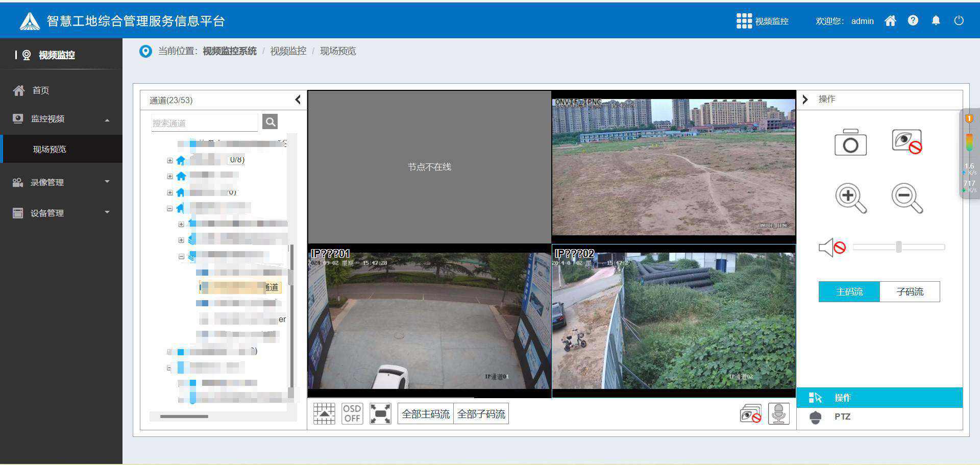
Task: Unmute the speaker audio icon
Action: pyautogui.click(x=831, y=248)
